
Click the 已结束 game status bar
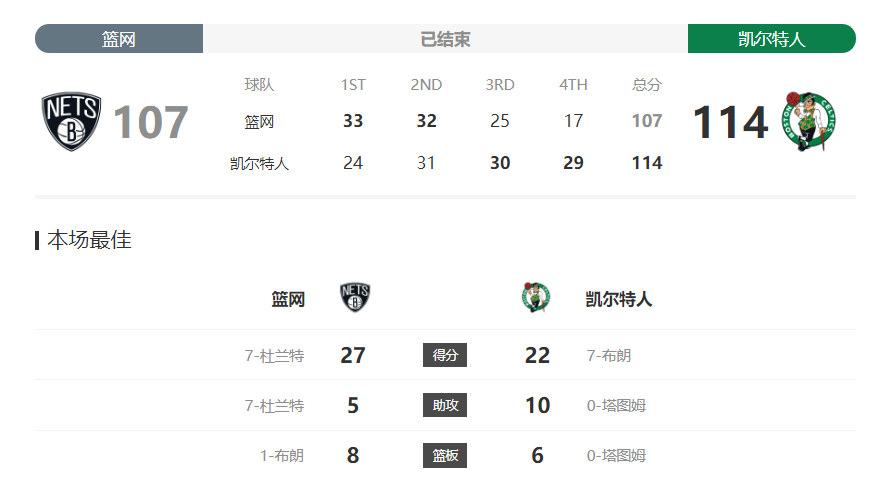(445, 38)
